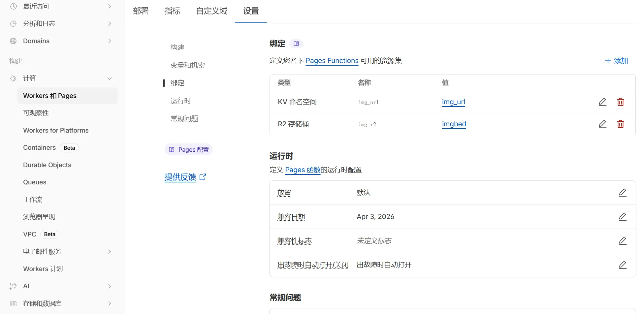Open the Pages 配置 docs badge
Viewport: 644px width, 314px height.
pos(189,149)
